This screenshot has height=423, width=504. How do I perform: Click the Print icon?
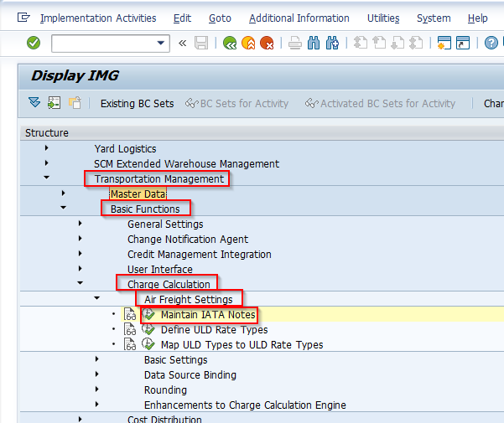294,43
